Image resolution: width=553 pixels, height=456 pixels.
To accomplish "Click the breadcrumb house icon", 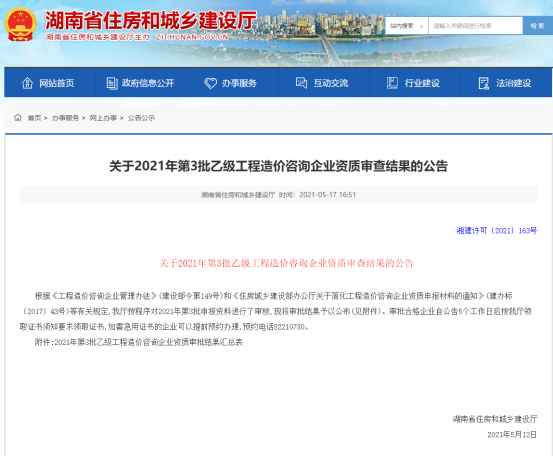I will click(x=18, y=117).
